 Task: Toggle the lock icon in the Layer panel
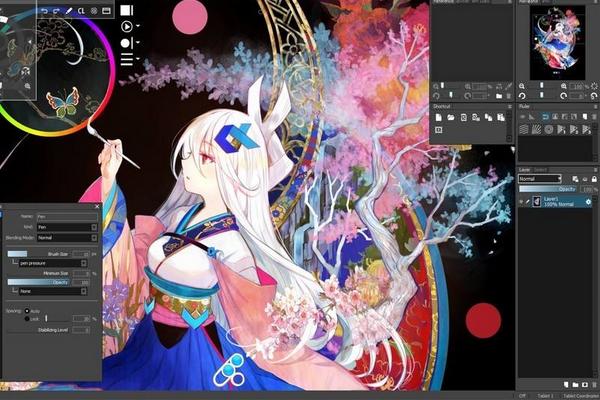(594, 179)
